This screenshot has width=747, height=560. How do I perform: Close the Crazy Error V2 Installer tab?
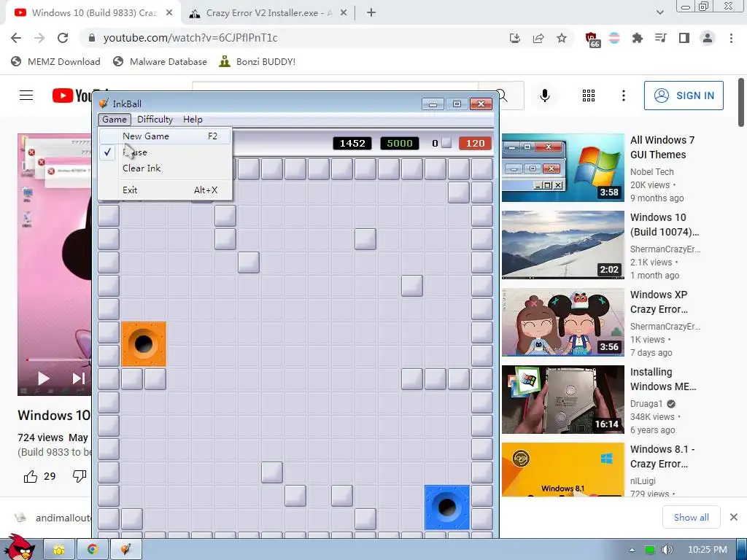344,13
